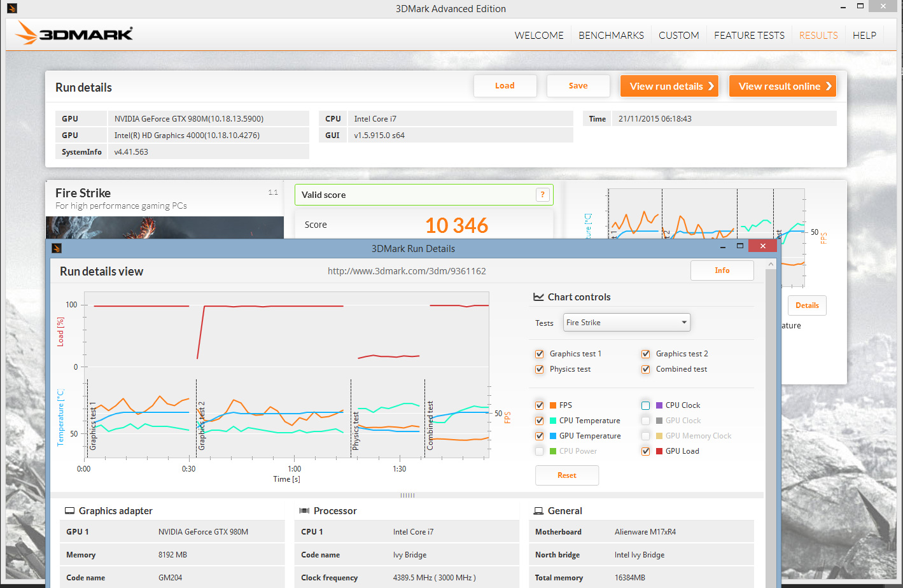Click the 10 346 score value
This screenshot has width=903, height=588.
456,225
